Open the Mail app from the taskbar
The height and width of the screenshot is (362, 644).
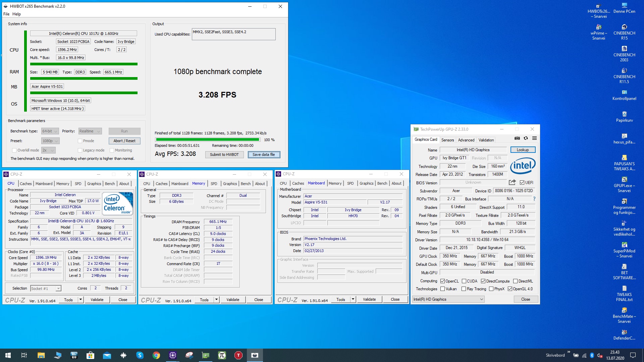click(107, 355)
